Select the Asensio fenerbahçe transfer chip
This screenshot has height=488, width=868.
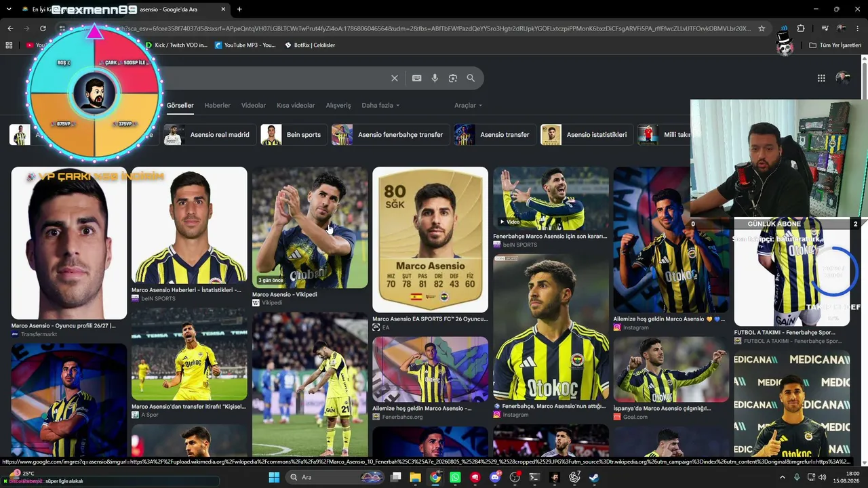pyautogui.click(x=390, y=135)
